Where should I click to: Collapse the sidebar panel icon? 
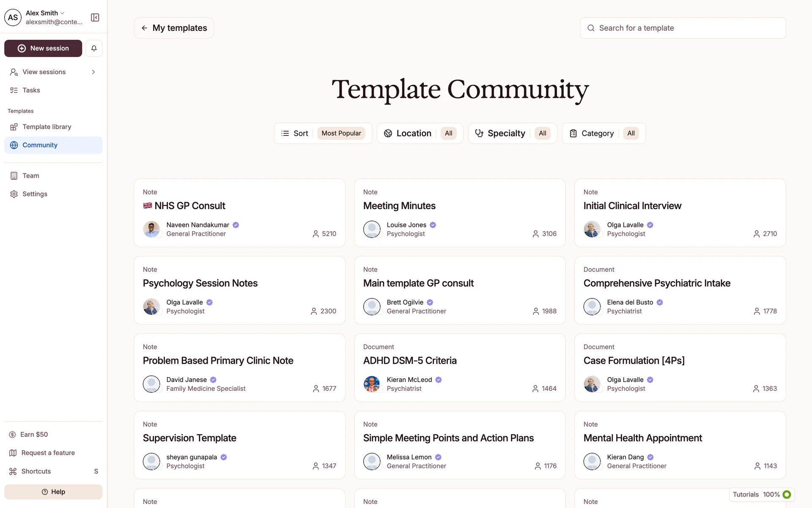[95, 17]
